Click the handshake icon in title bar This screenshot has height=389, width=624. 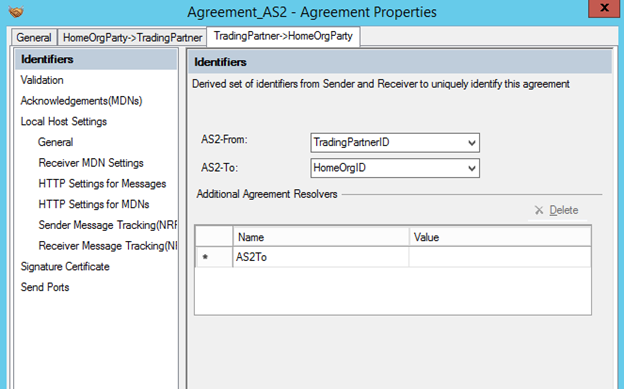coord(16,12)
